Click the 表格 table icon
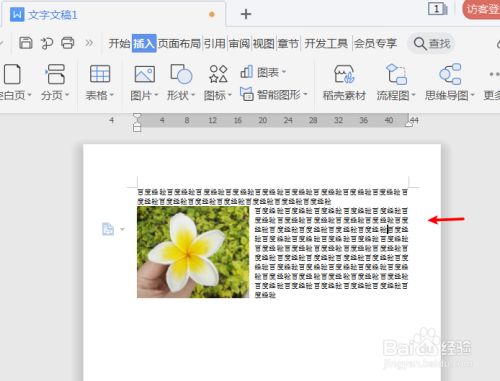Viewport: 500px width, 381px height. pos(100,74)
